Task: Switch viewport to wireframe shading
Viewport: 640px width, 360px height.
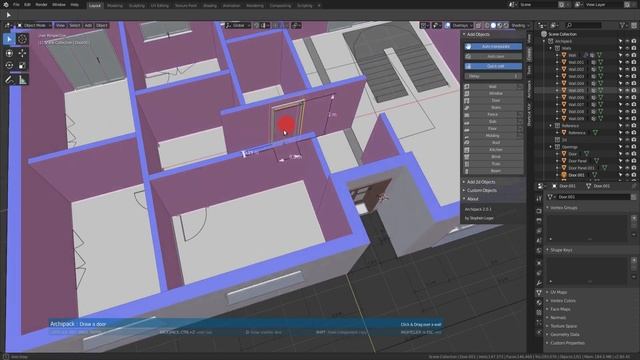Action: [x=487, y=25]
